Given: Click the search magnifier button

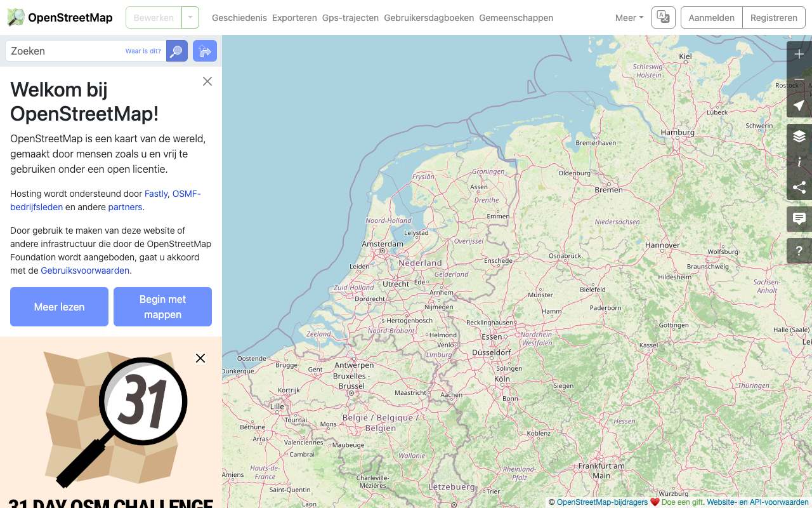Looking at the screenshot, I should (x=177, y=51).
